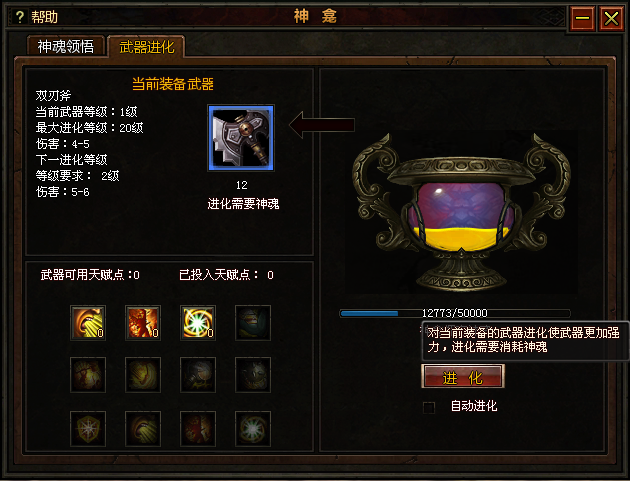This screenshot has height=481, width=630.
Task: Click the red 进化 button
Action: [462, 377]
